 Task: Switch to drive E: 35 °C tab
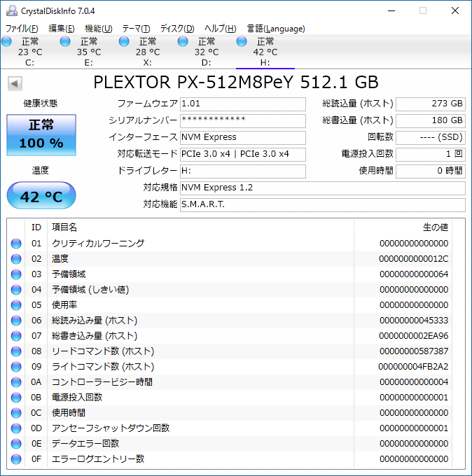click(x=89, y=52)
